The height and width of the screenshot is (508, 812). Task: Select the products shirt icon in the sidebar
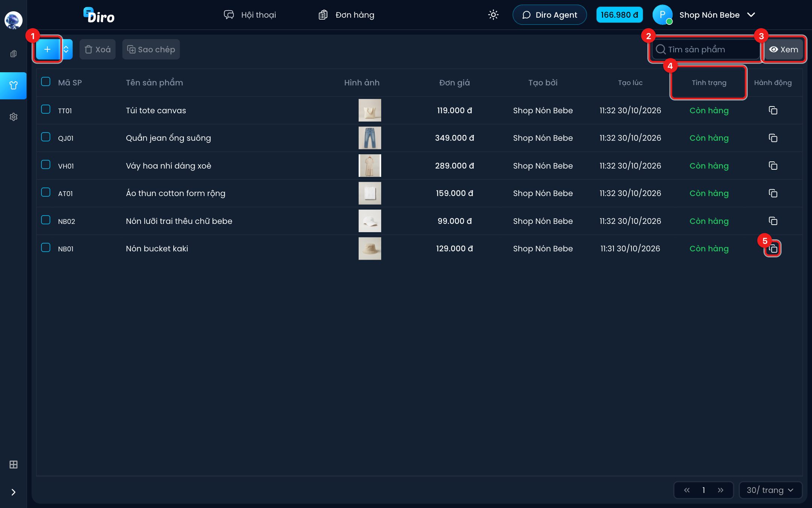pyautogui.click(x=13, y=85)
